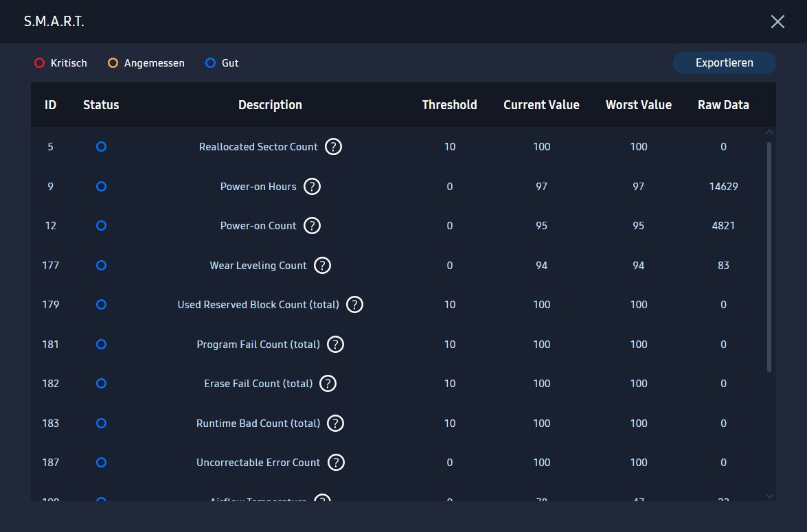Click the Reallocated Sector Count description
The height and width of the screenshot is (532, 807).
[x=258, y=147]
